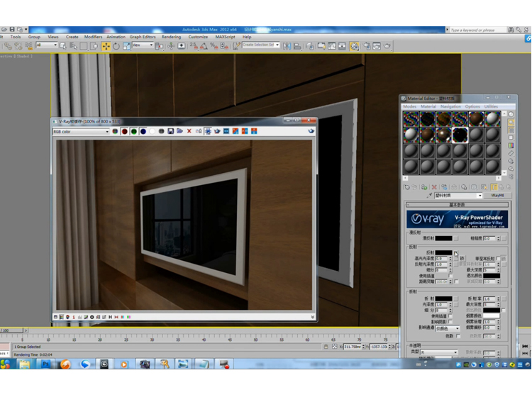The image size is (532, 397).
Task: Toggle 影响阴影 checkbox
Action: coord(450,322)
